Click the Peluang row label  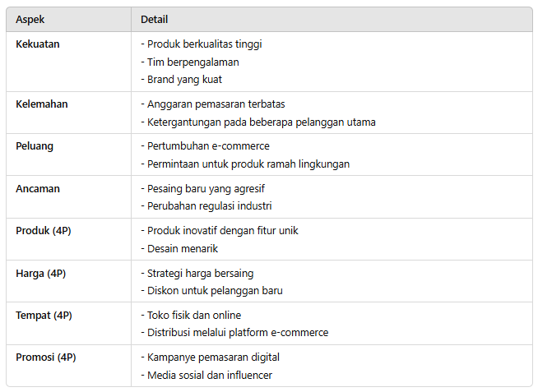(36, 145)
